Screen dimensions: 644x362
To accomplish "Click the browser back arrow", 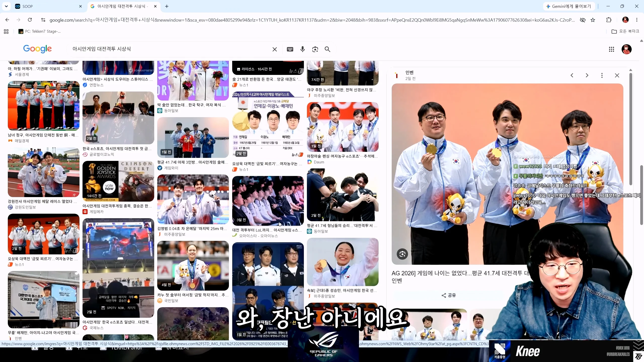I will 7,20.
